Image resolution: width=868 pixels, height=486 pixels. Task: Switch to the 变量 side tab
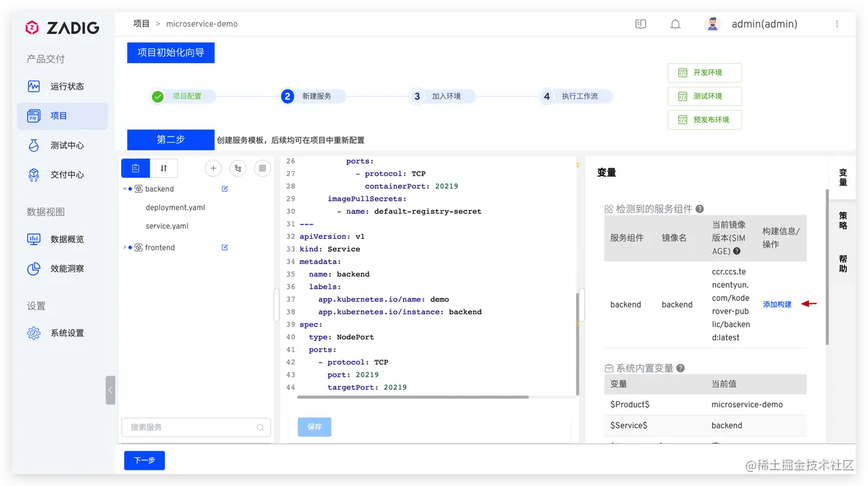[843, 178]
